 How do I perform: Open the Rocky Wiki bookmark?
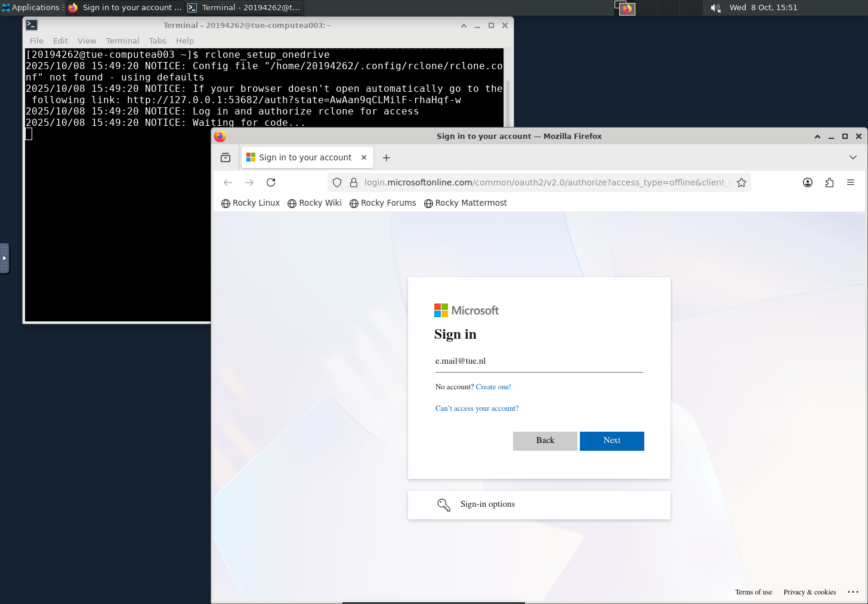pyautogui.click(x=314, y=203)
